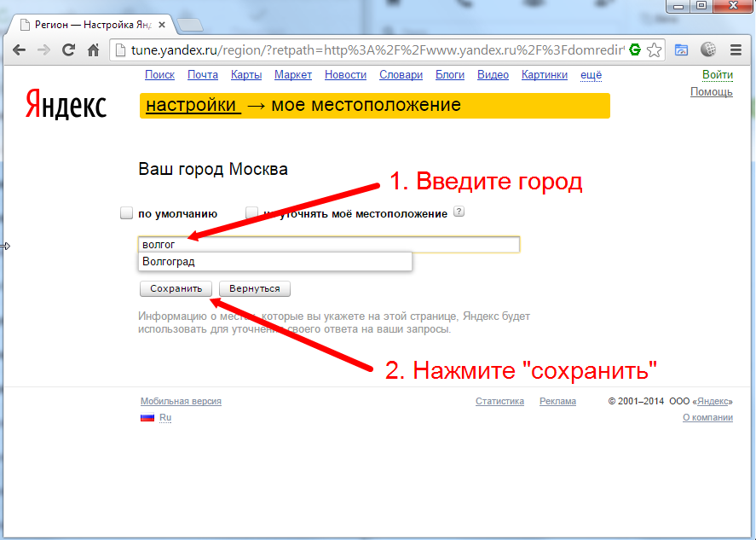The height and width of the screenshot is (540, 756).
Task: Open the Мобильная версия link
Action: (181, 401)
